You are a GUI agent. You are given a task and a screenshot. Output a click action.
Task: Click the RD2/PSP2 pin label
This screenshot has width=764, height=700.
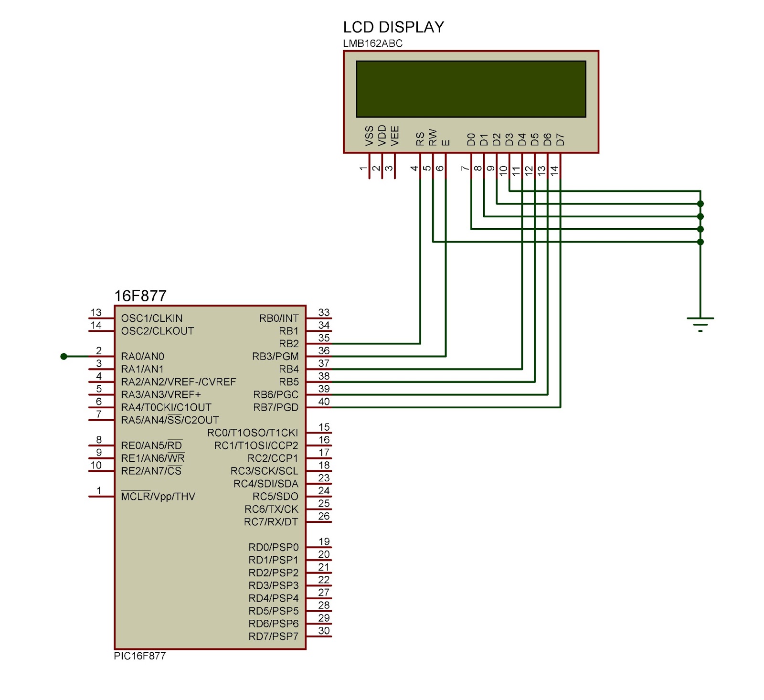coord(274,573)
